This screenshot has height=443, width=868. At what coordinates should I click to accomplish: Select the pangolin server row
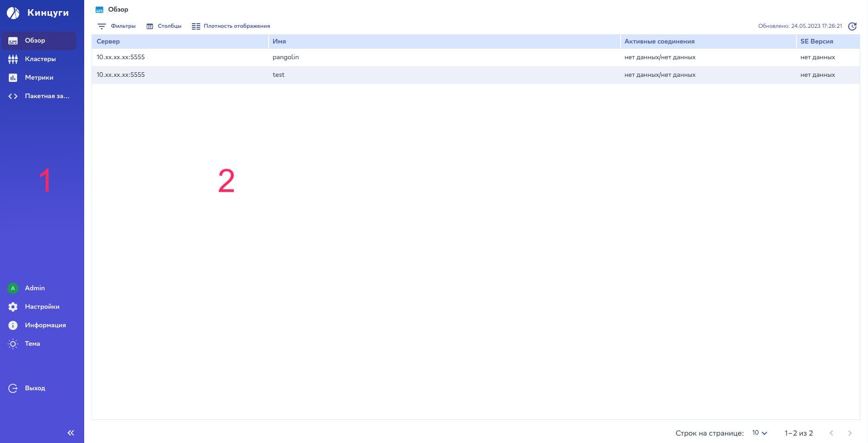click(x=285, y=57)
